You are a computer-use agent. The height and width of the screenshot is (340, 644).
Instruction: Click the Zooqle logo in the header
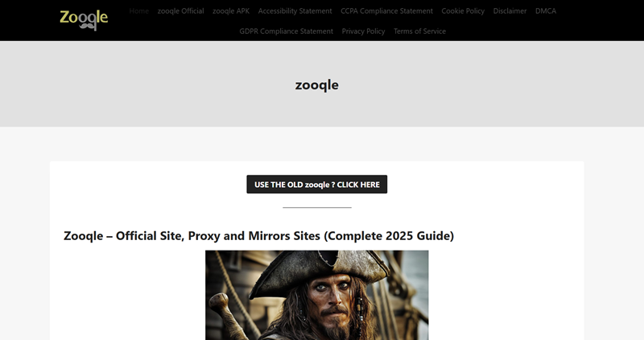(x=84, y=19)
